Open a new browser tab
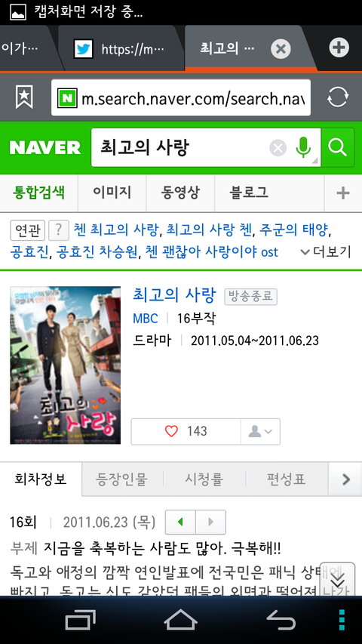 pyautogui.click(x=339, y=48)
